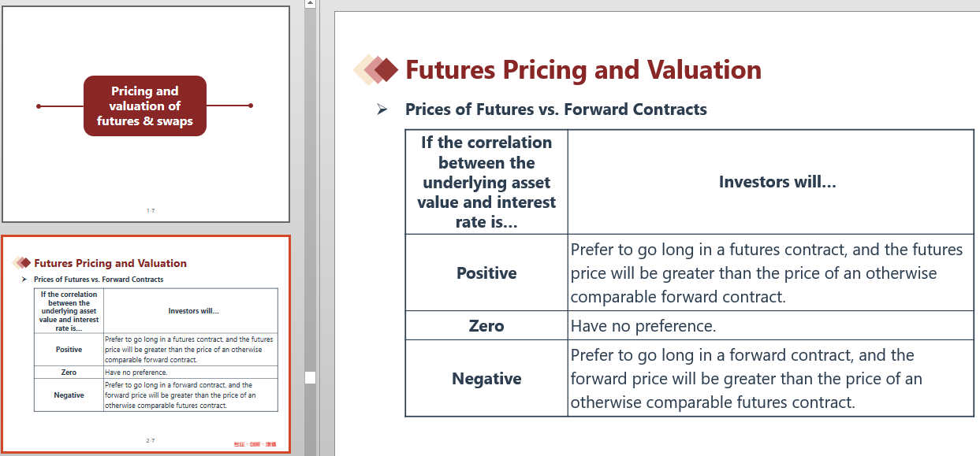Viewport: 980px width, 456px height.
Task: Click the "Pricing and valuation" box in thumbnail 1
Action: 145,106
